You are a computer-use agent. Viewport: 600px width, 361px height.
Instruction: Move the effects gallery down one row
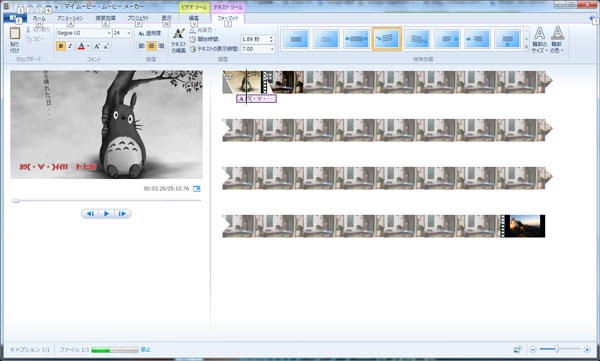pyautogui.click(x=526, y=39)
